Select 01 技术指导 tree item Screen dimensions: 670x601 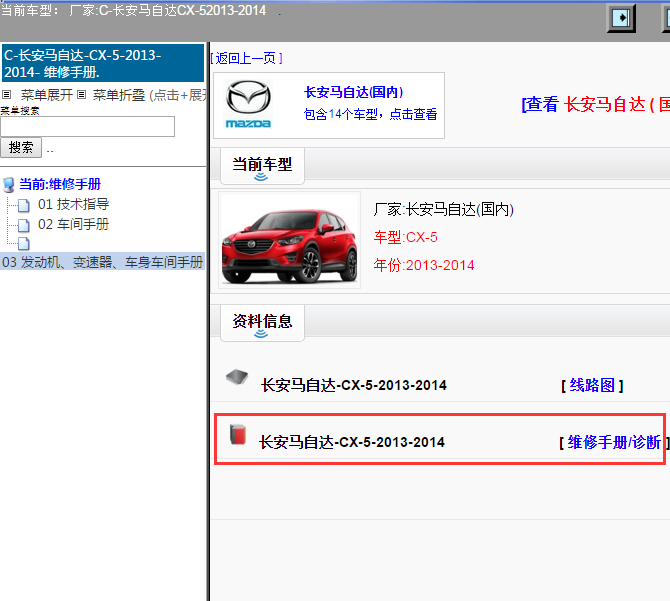[x=73, y=204]
